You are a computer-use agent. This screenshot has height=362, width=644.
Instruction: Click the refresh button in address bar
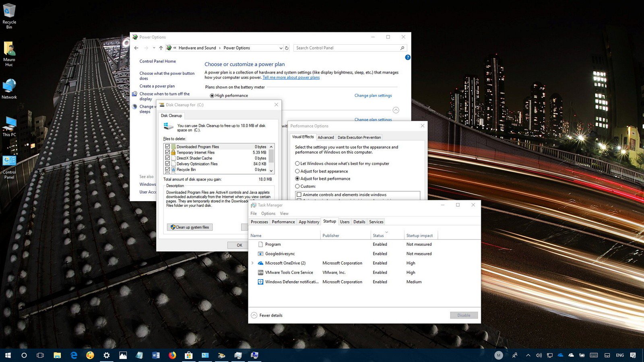(287, 48)
